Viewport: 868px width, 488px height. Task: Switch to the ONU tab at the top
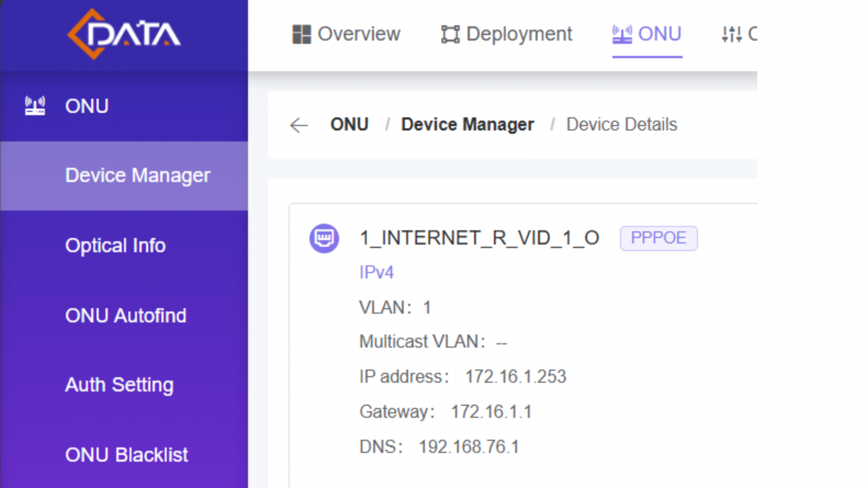pyautogui.click(x=660, y=34)
